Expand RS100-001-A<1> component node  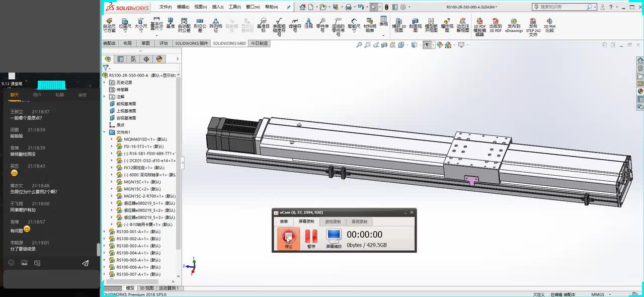click(105, 232)
